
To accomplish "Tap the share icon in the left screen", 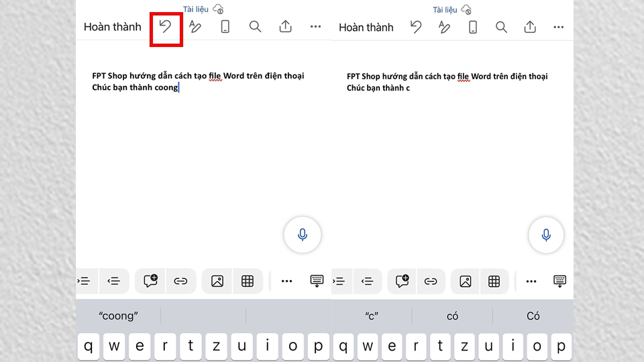I will click(286, 26).
